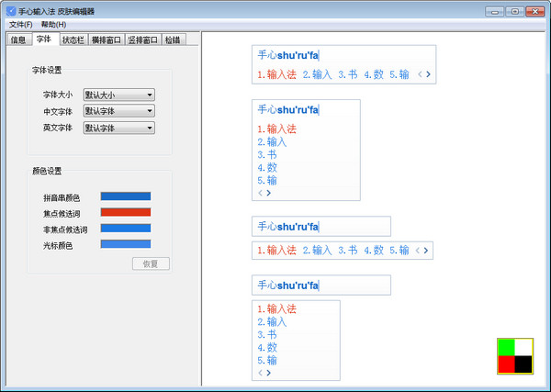
Task: Click the red square in color grid
Action: click(x=506, y=364)
